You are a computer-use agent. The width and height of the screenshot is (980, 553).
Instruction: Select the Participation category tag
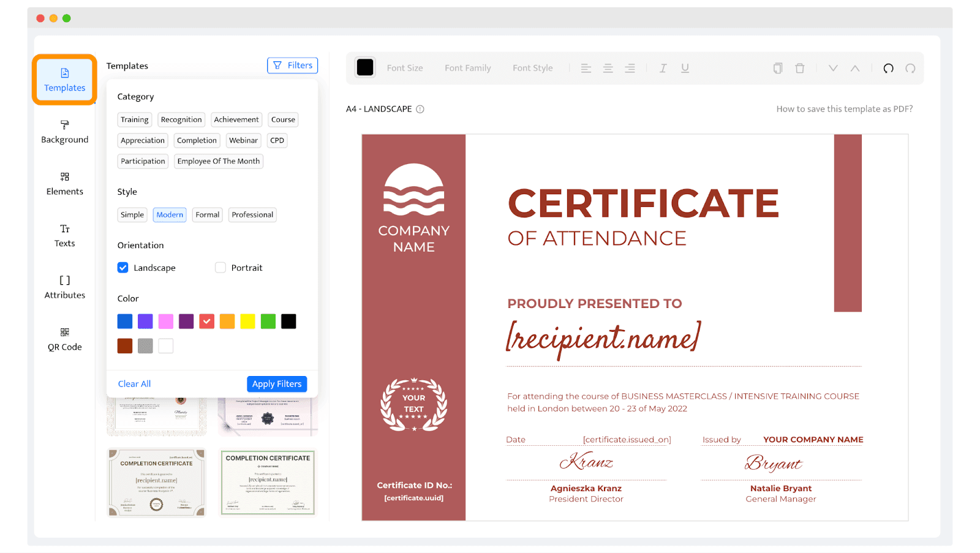143,161
